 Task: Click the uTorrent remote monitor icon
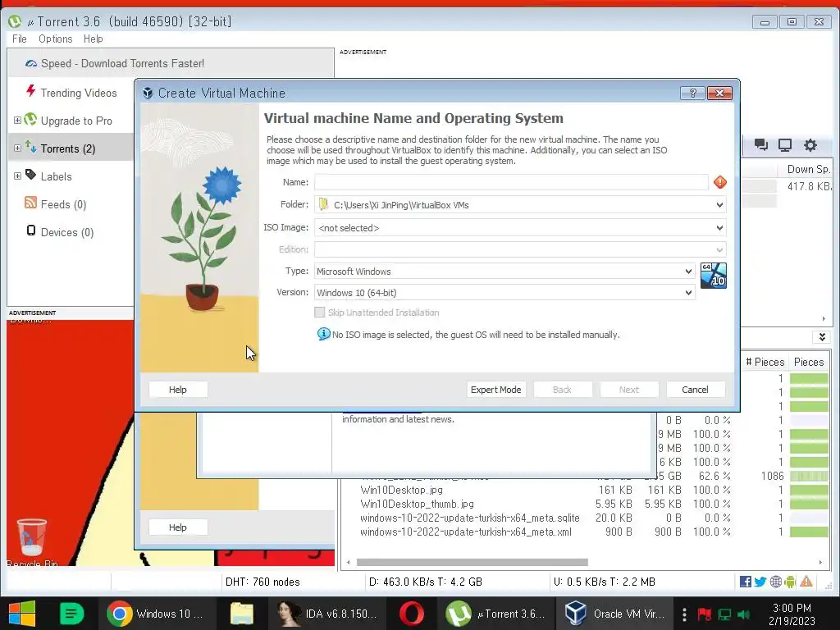click(x=785, y=144)
